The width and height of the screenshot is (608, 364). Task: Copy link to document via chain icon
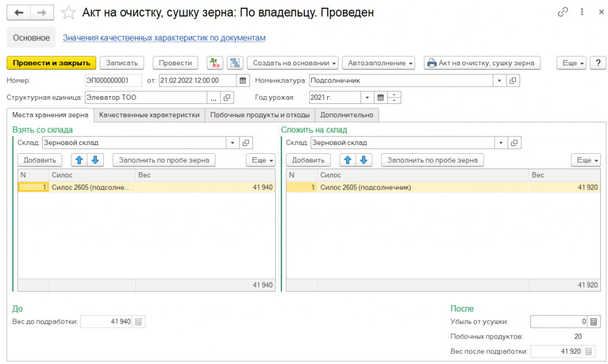coord(563,12)
